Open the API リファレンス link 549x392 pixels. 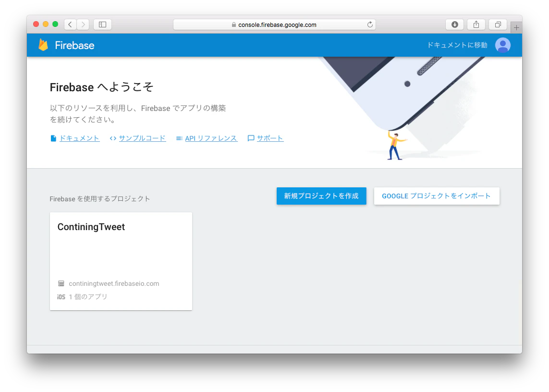point(211,138)
